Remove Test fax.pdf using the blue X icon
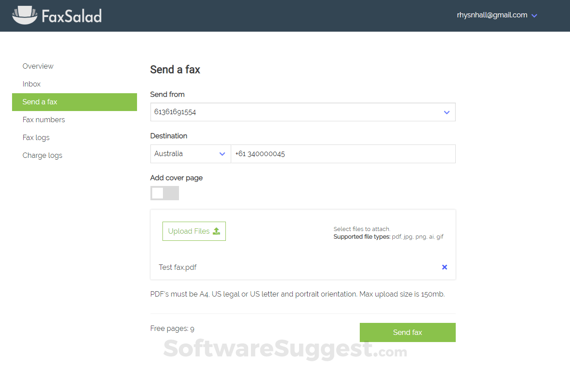The image size is (570, 392). click(444, 267)
